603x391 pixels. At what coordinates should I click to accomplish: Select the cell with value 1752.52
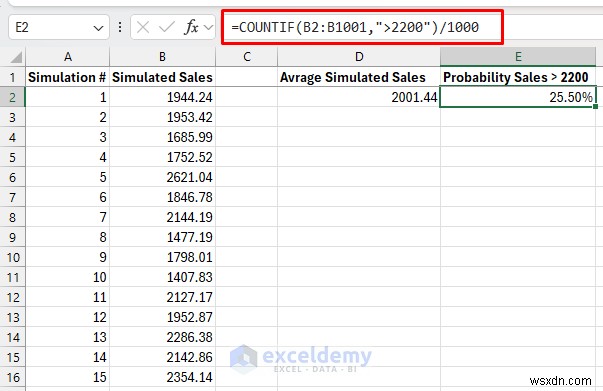[x=162, y=157]
